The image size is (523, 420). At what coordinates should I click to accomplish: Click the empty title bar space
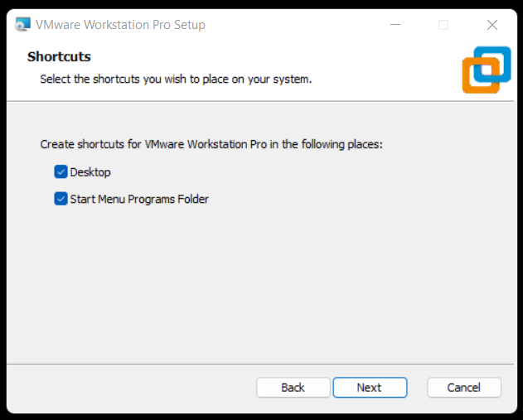coord(298,25)
